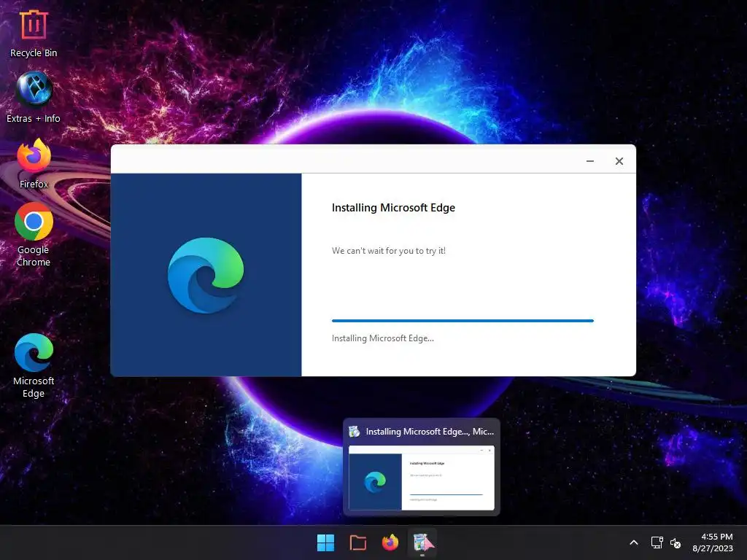Show hidden system tray icons

pos(634,542)
